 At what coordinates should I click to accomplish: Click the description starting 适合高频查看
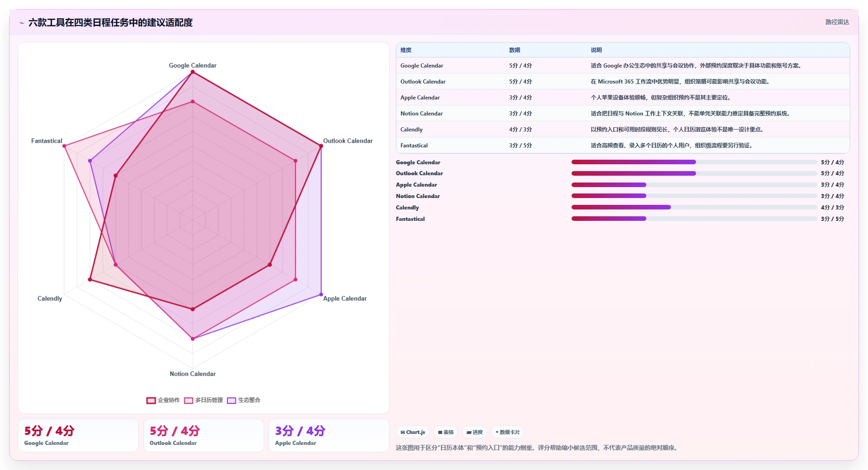coord(672,146)
